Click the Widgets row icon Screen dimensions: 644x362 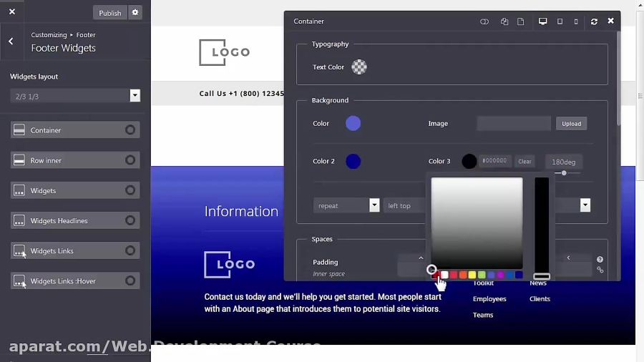coord(19,190)
